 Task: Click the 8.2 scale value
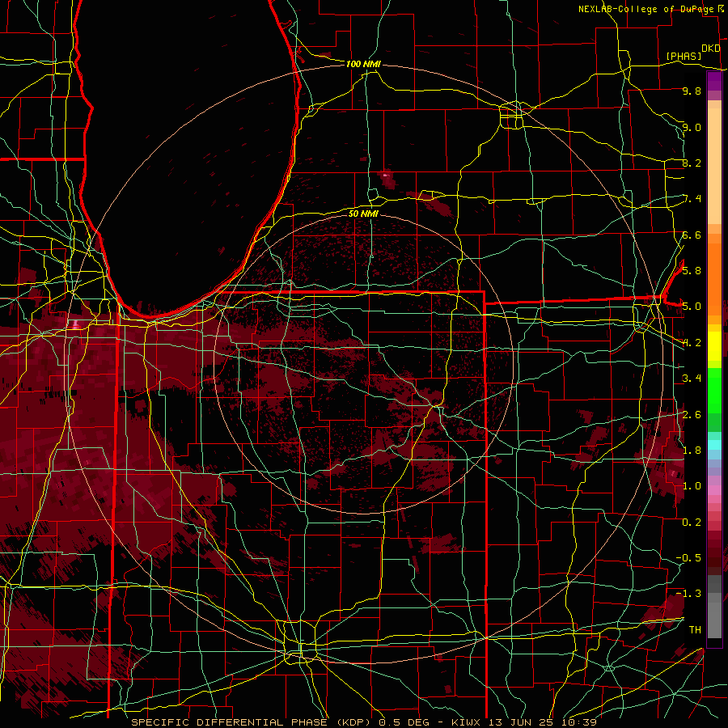(x=692, y=163)
